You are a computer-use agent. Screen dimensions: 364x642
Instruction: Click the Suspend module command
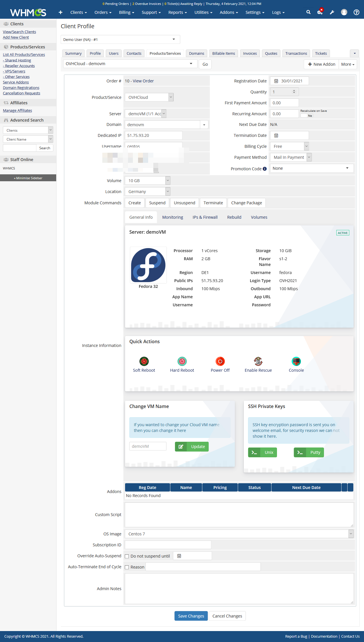pos(157,203)
